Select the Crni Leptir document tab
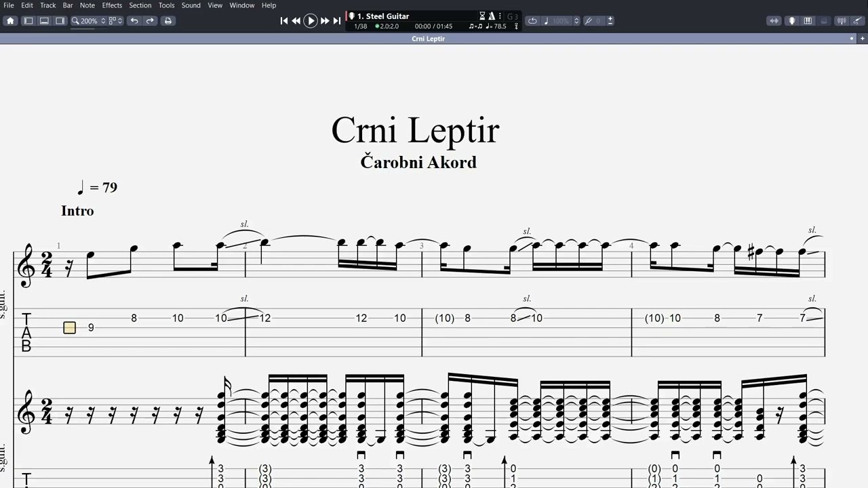Viewport: 868px width, 488px height. (x=428, y=39)
